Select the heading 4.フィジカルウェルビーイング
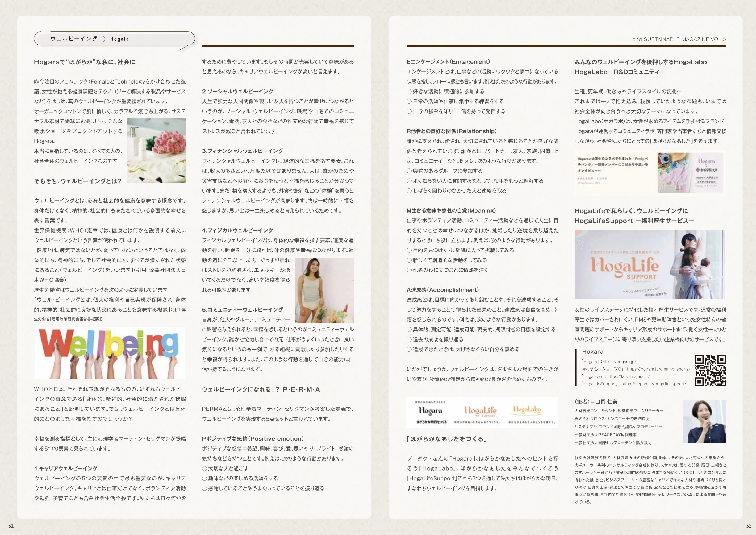The image size is (756, 535). [x=237, y=230]
